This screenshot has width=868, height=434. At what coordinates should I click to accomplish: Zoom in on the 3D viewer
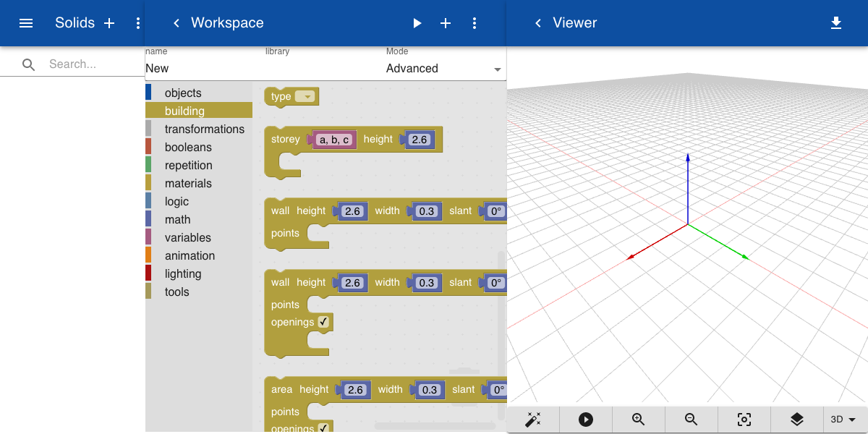coord(638,420)
